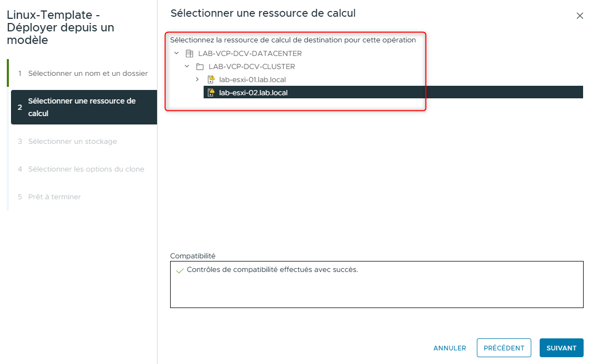Close the deployment wizard with the X

pos(580,16)
